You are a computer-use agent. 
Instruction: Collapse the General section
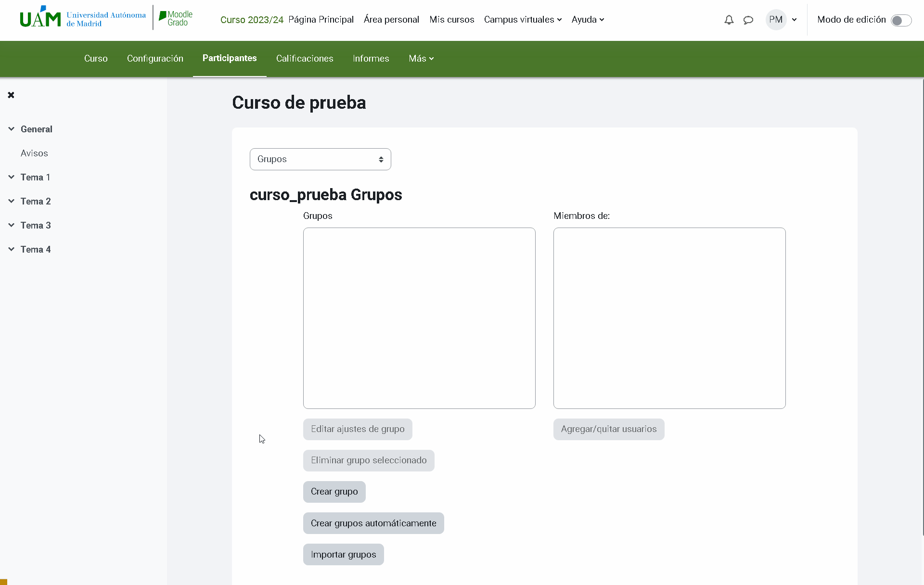[x=11, y=128]
